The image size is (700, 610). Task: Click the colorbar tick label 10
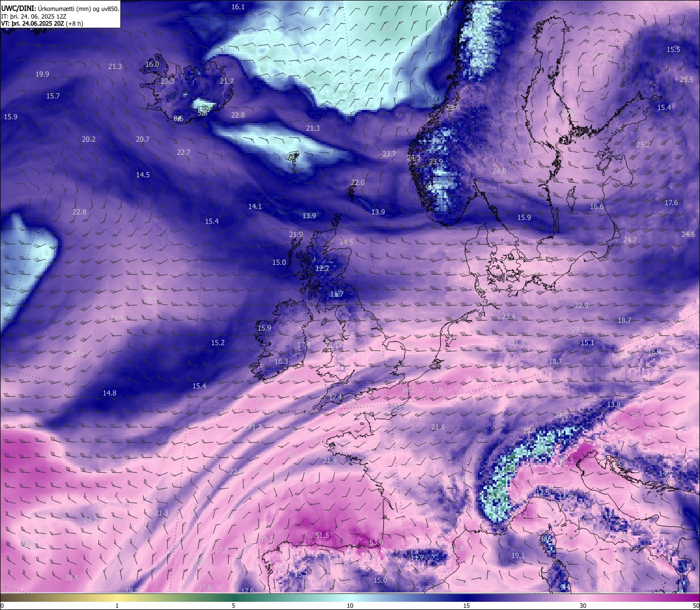pos(350,606)
